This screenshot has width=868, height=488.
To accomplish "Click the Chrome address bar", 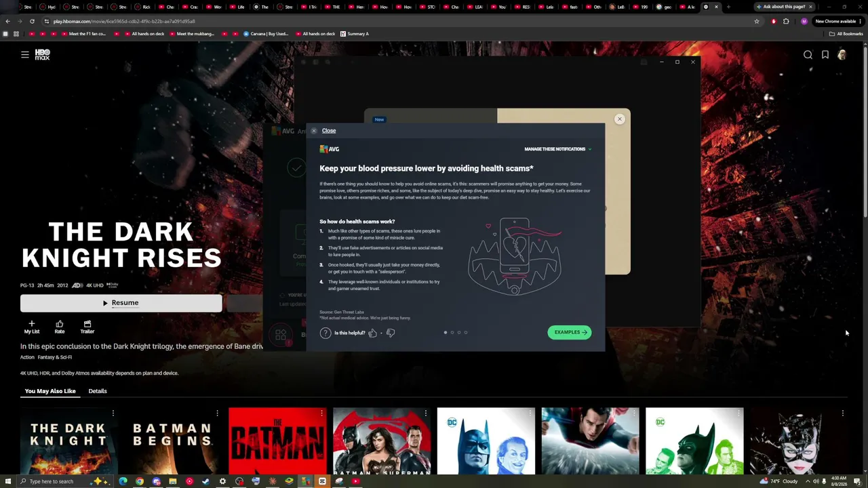I will [x=400, y=21].
